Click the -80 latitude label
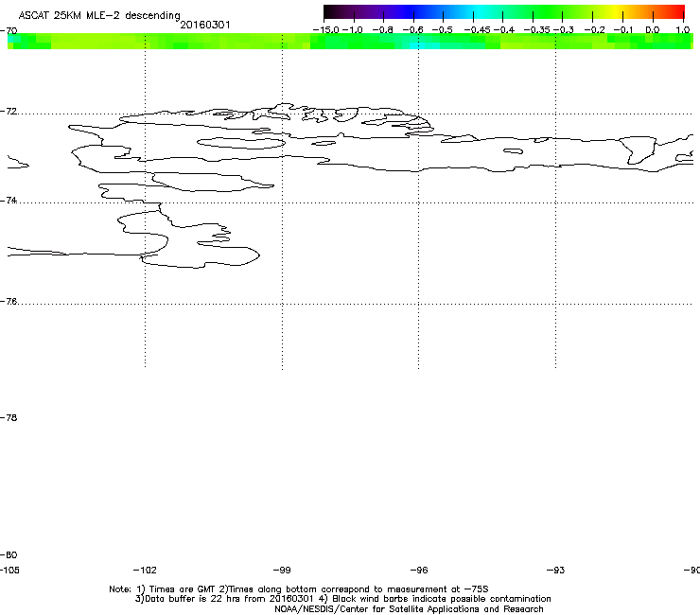The image size is (700, 615). pos(9,554)
